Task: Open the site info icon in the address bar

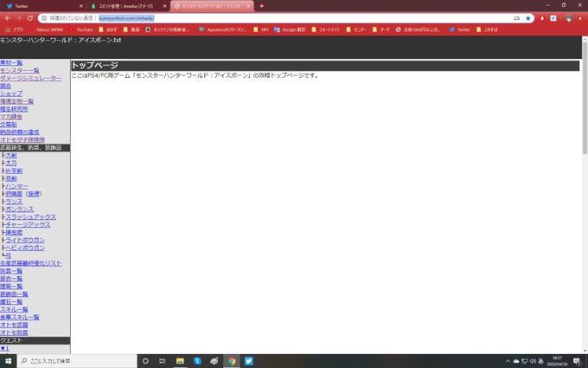Action: pyautogui.click(x=44, y=18)
